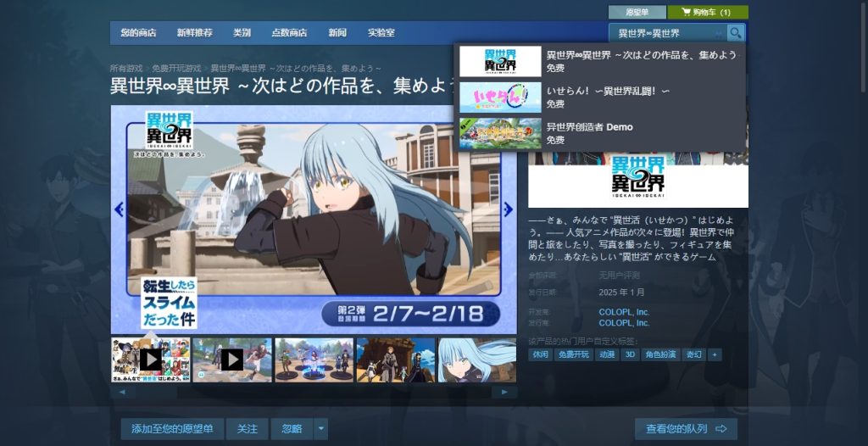
Task: Open 类别 menu
Action: (242, 33)
